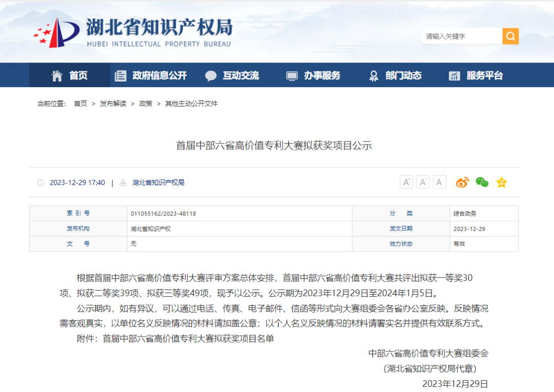
Task: Toggle the yellow favorite star
Action: click(501, 182)
